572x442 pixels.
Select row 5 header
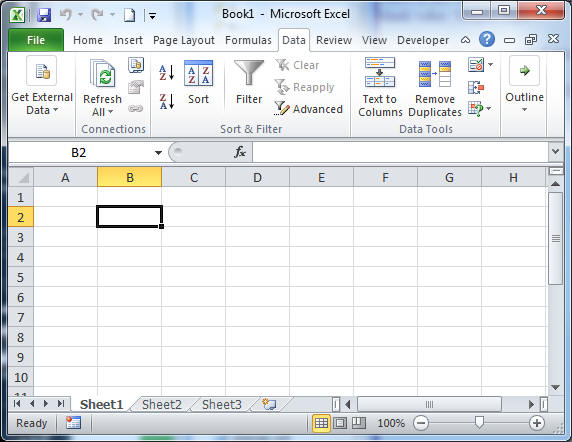(21, 277)
